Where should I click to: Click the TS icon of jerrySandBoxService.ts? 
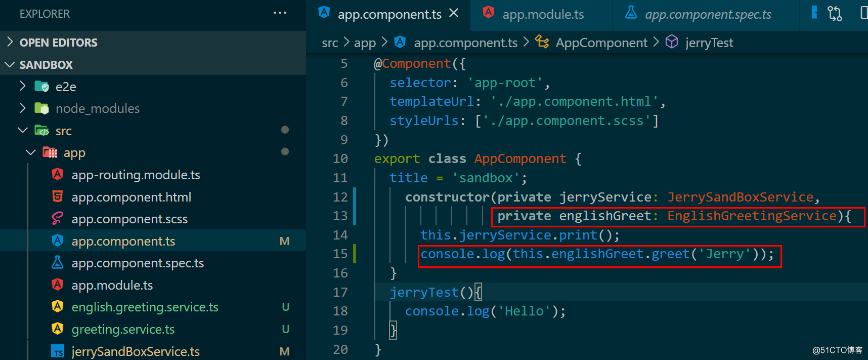coord(58,351)
